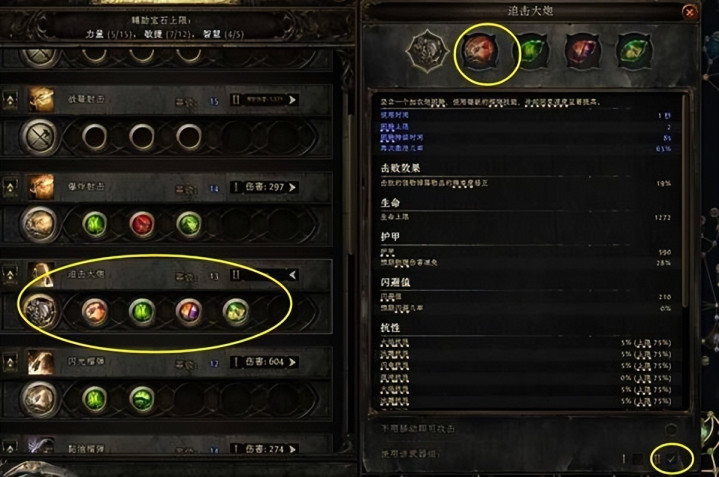This screenshot has height=477, width=719.
Task: Click the yellow-green fourth support gem in the circled row
Action: (235, 312)
